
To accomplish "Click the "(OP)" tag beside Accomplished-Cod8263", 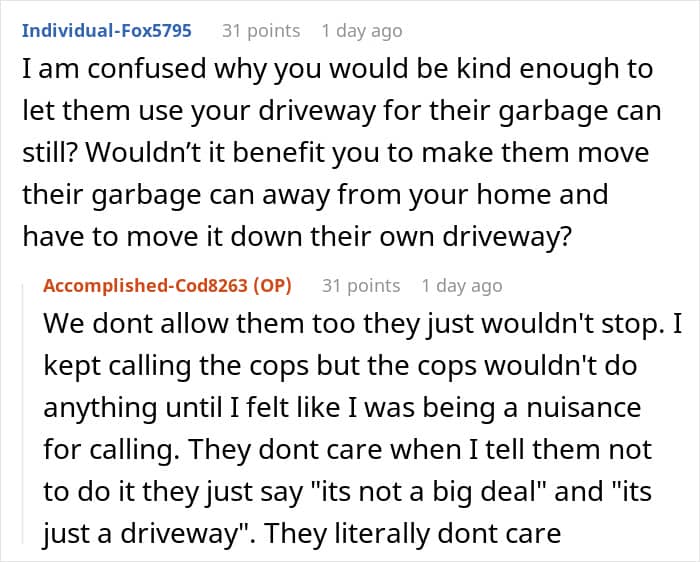I will click(x=273, y=286).
